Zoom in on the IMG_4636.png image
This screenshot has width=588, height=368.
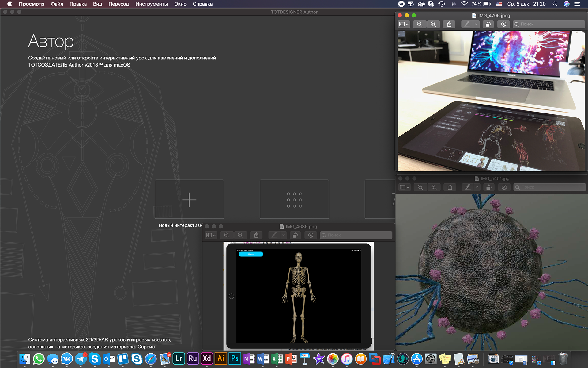tap(240, 235)
